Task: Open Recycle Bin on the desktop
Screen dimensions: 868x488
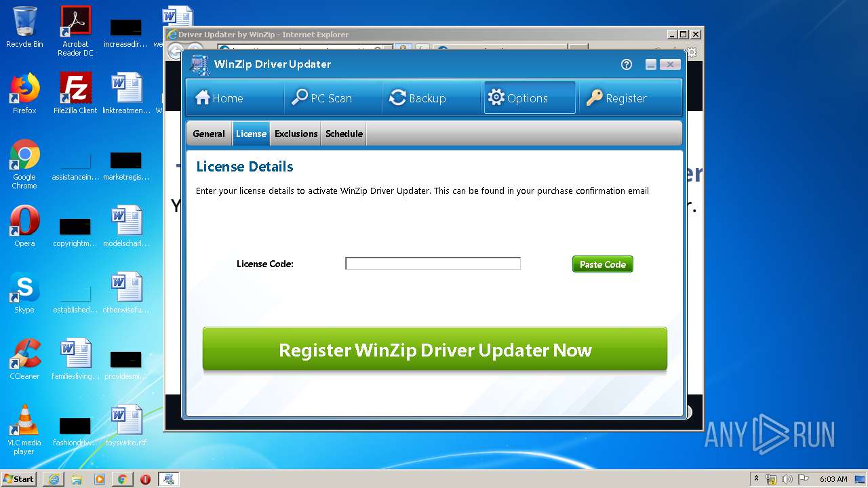Action: [x=24, y=28]
